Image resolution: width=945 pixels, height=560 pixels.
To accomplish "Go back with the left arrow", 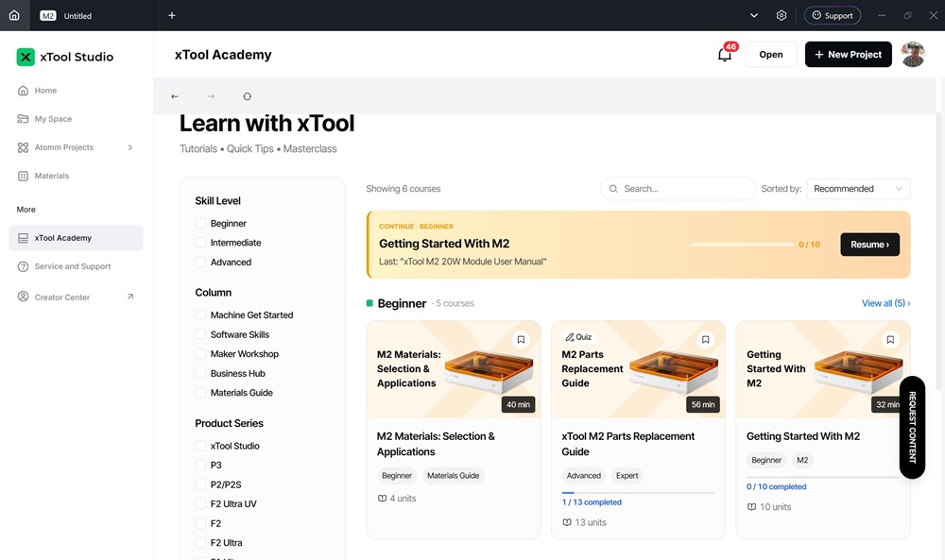I will [x=175, y=96].
